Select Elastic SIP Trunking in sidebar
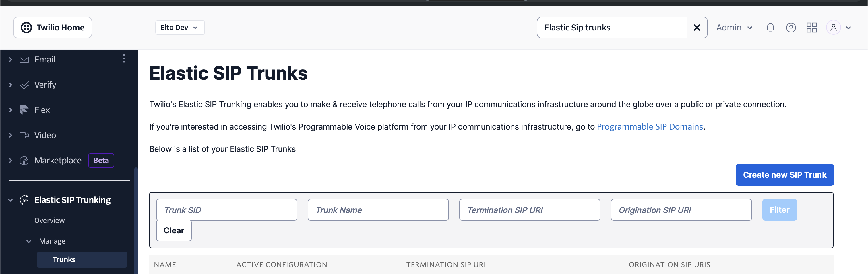Viewport: 868px width, 274px height. coord(72,200)
